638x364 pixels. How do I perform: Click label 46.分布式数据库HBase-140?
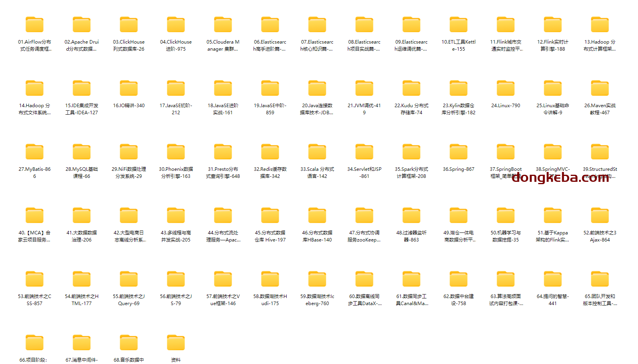coord(317,236)
